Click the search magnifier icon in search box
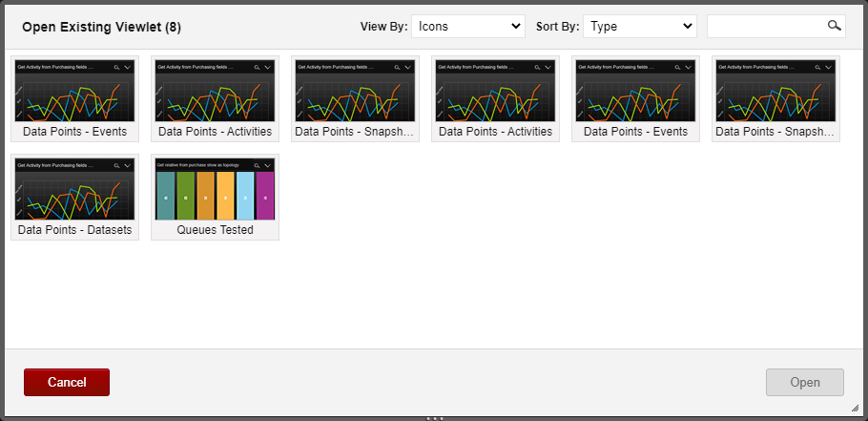868x421 pixels. point(835,26)
